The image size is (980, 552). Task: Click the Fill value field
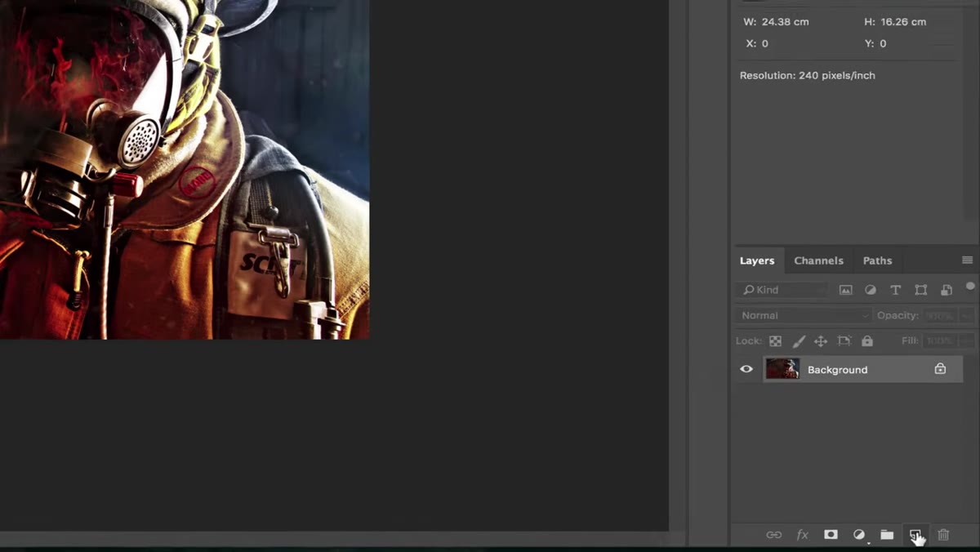tap(940, 341)
